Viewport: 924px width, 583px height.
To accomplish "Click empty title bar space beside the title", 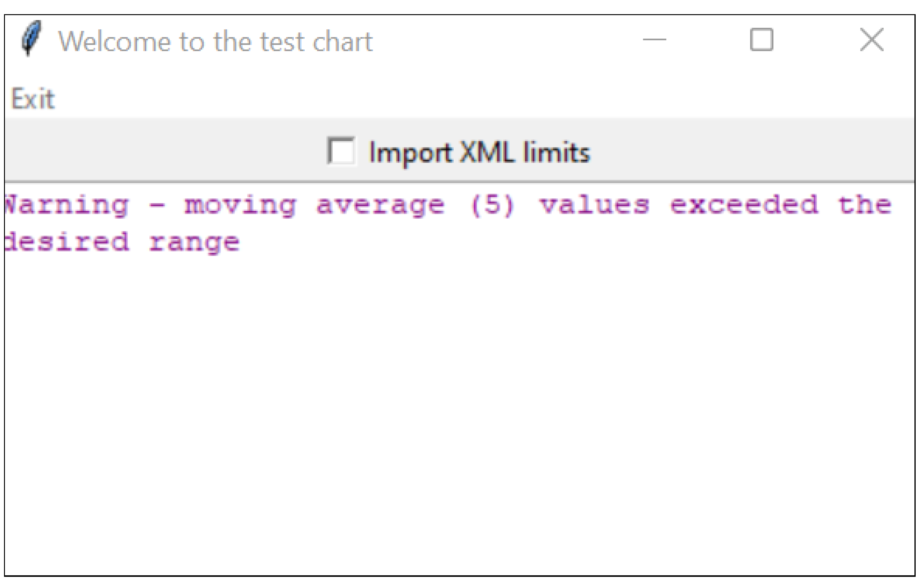I will pos(499,40).
